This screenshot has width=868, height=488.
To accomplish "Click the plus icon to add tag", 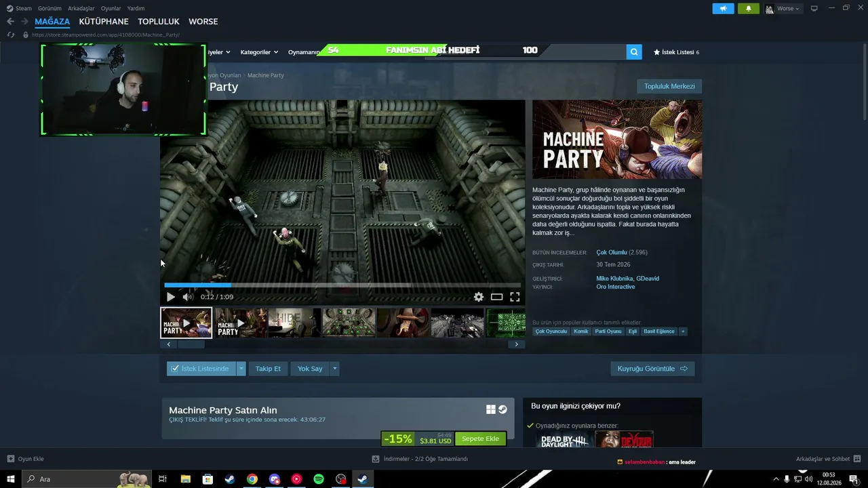I will tap(683, 331).
